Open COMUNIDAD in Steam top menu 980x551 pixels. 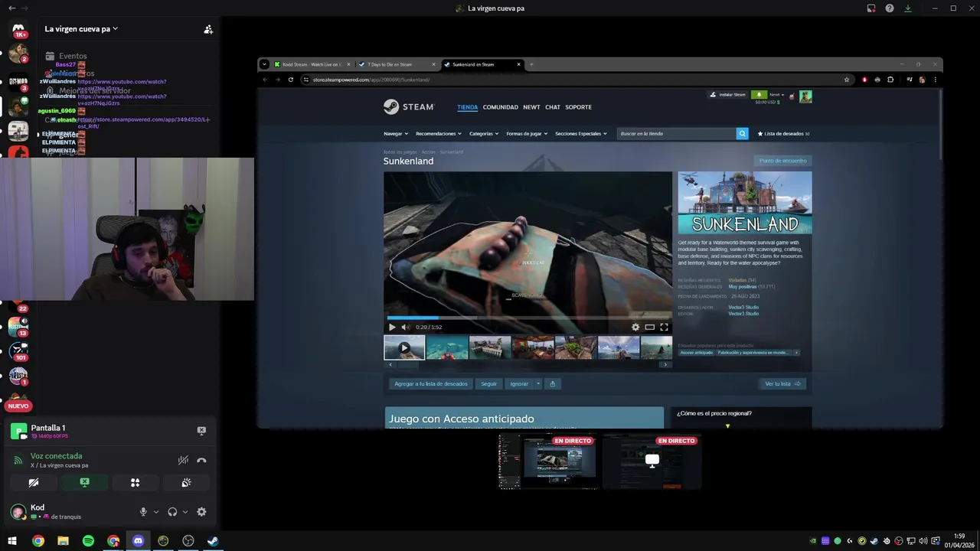coord(501,107)
